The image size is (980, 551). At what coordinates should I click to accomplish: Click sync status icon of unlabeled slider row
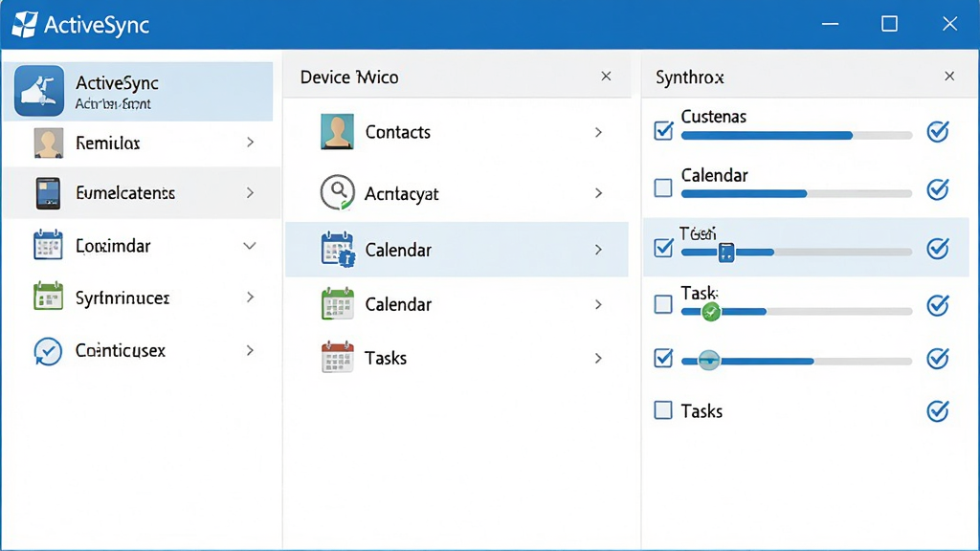(938, 358)
